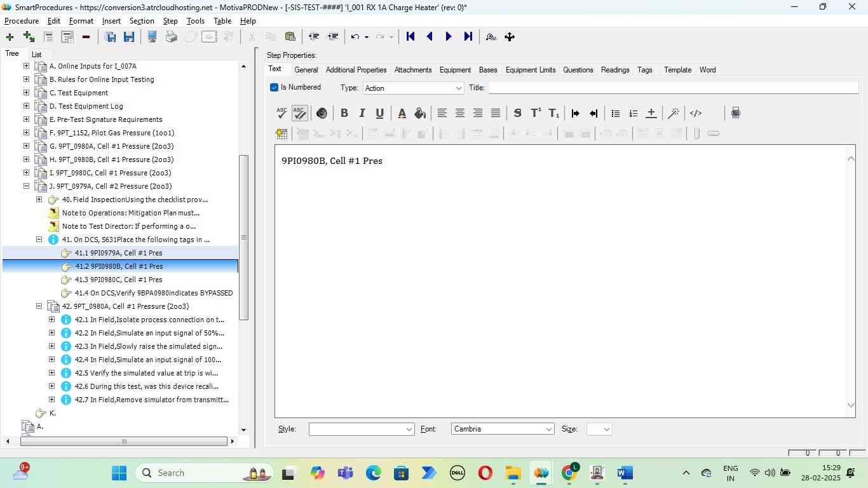
Task: Open the HTML source code view
Action: tap(696, 113)
